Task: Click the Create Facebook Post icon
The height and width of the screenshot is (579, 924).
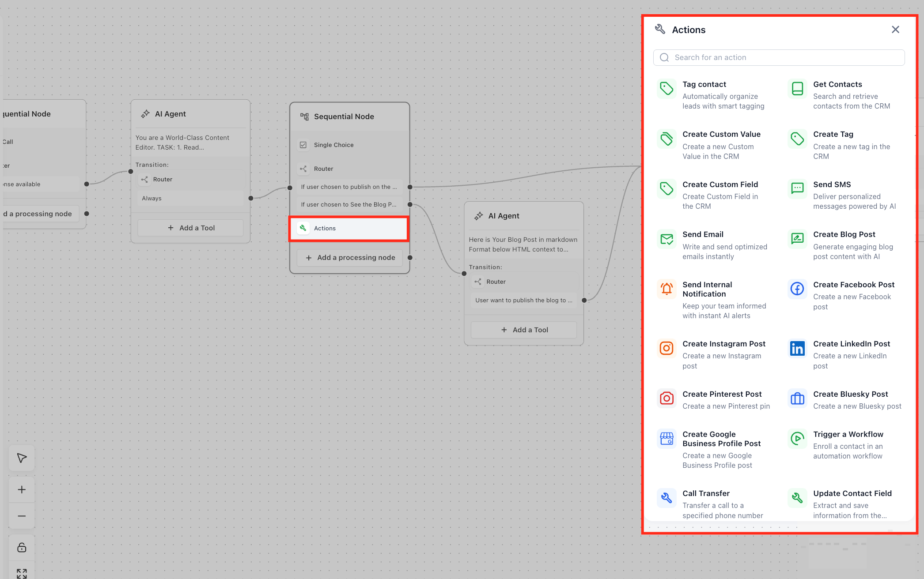Action: pyautogui.click(x=797, y=289)
